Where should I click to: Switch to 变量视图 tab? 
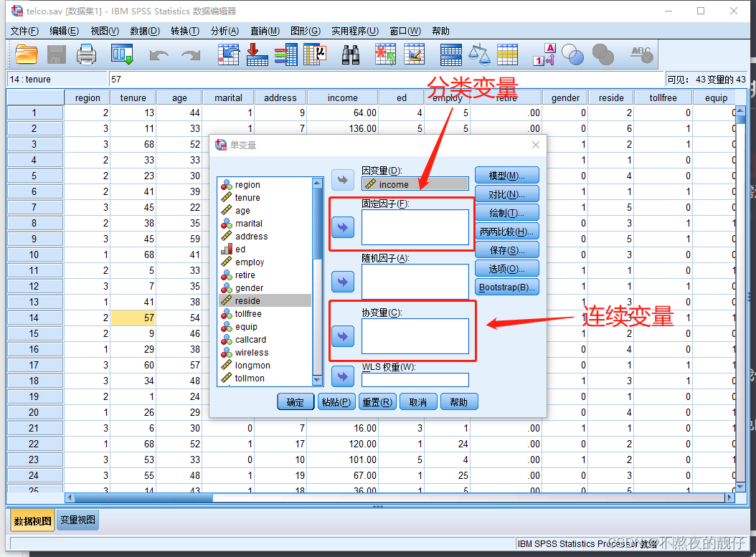point(77,520)
